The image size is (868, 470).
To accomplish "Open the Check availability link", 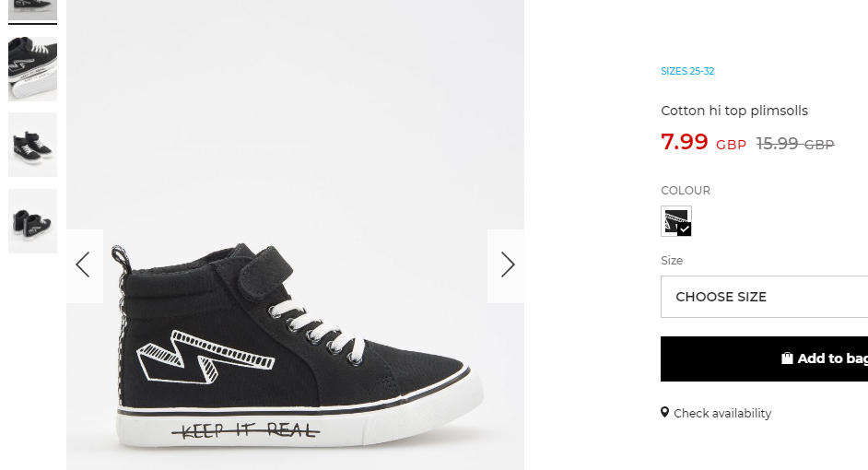I will [721, 413].
